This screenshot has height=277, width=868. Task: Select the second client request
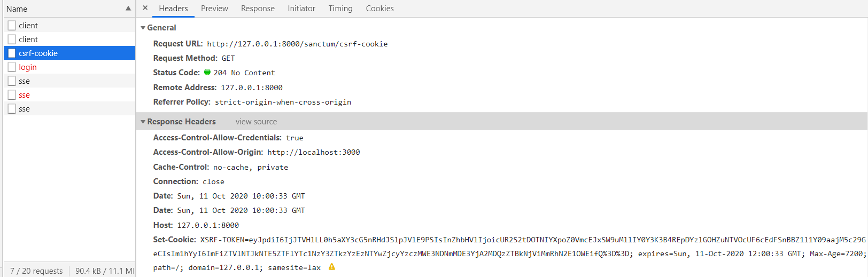click(x=28, y=39)
